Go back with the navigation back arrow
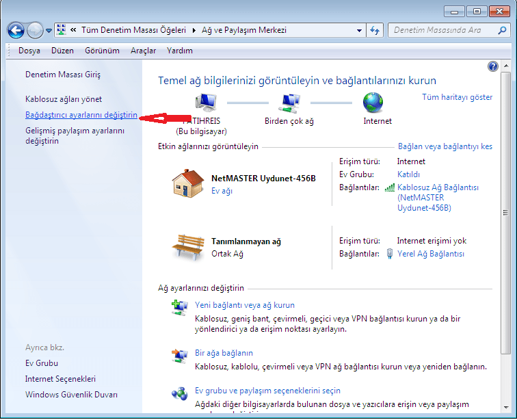The image size is (517, 420). tap(16, 30)
